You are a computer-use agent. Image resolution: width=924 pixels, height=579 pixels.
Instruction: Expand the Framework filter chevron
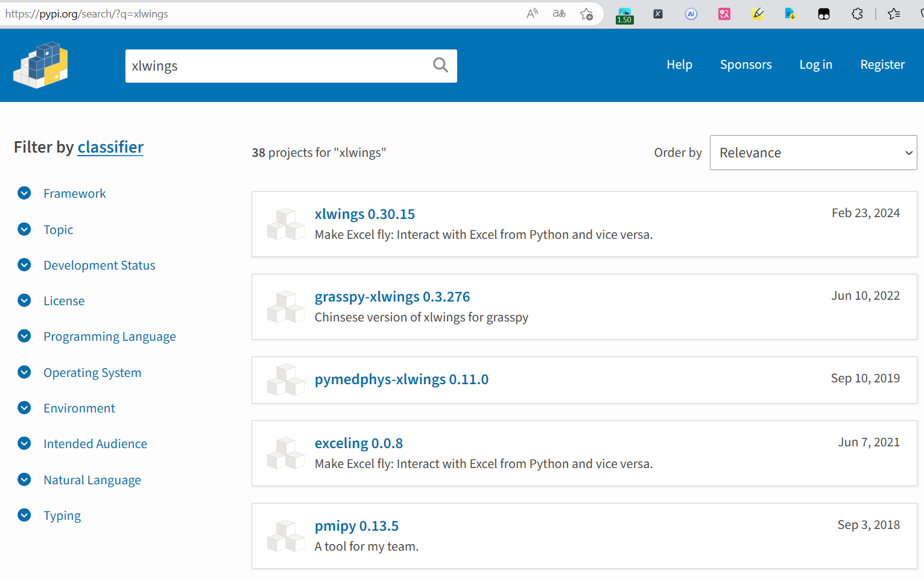pos(24,193)
